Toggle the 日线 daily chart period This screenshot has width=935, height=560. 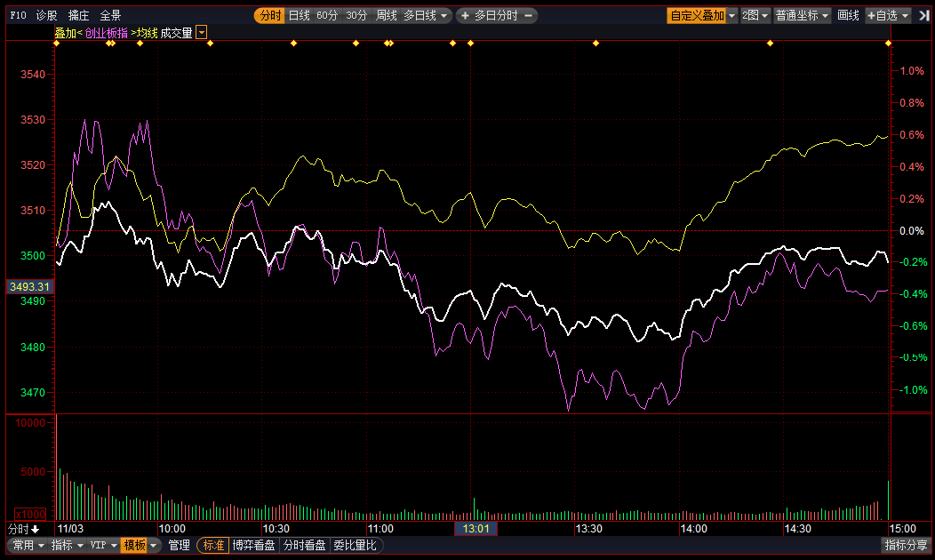pos(300,15)
